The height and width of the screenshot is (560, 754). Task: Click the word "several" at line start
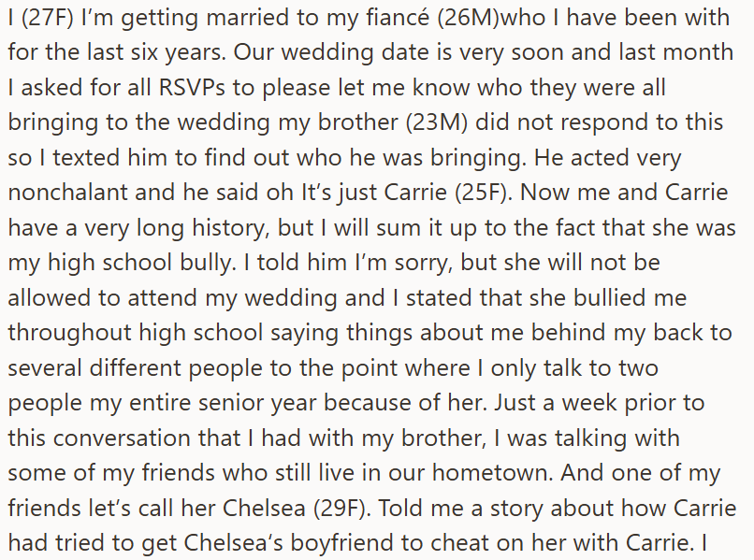(45, 368)
